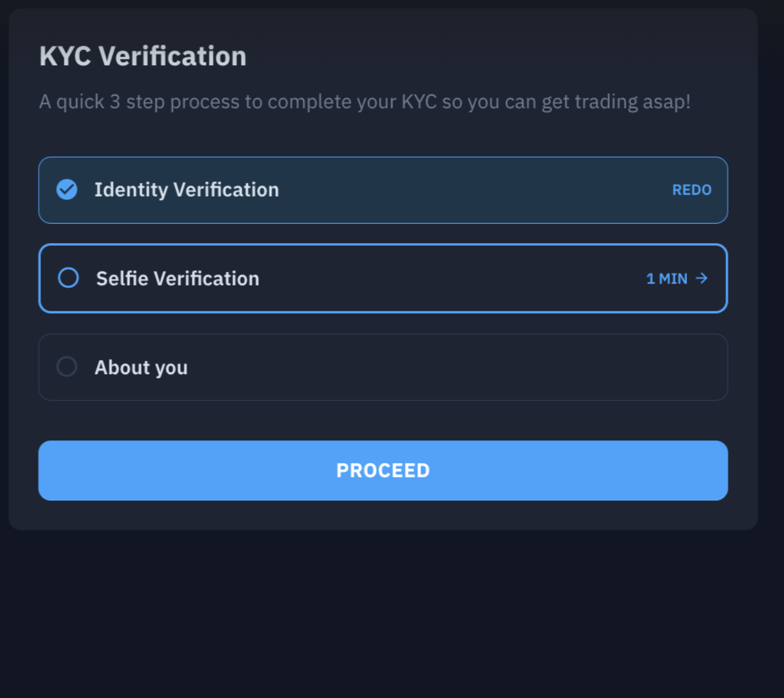
Task: Click the blue checkmark beside Identity Verification
Action: (67, 190)
